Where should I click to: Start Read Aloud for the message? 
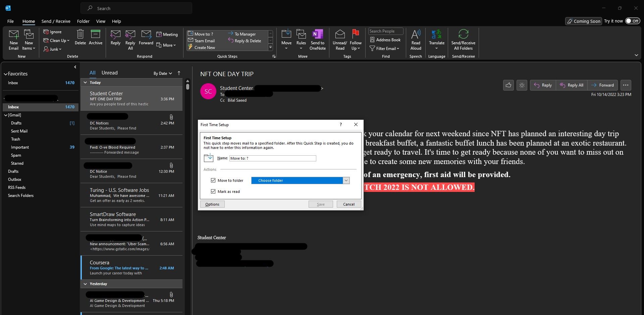(416, 39)
